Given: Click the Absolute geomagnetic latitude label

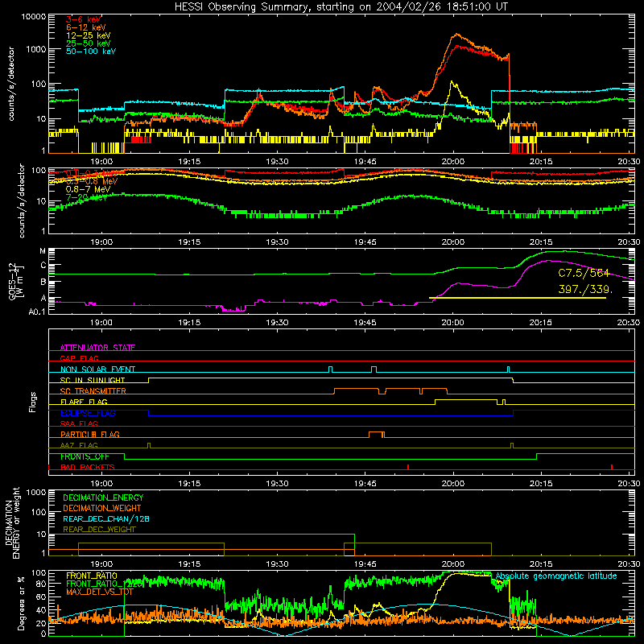Looking at the screenshot, I should click(556, 576).
